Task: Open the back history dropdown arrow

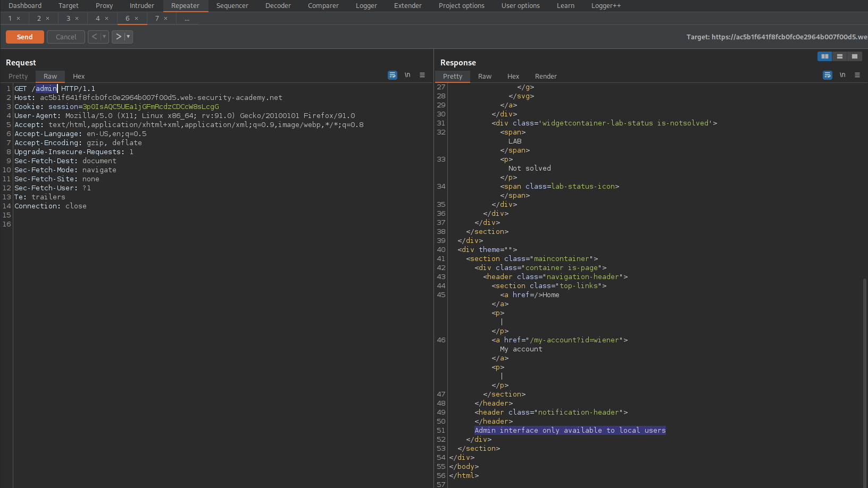Action: click(x=104, y=37)
